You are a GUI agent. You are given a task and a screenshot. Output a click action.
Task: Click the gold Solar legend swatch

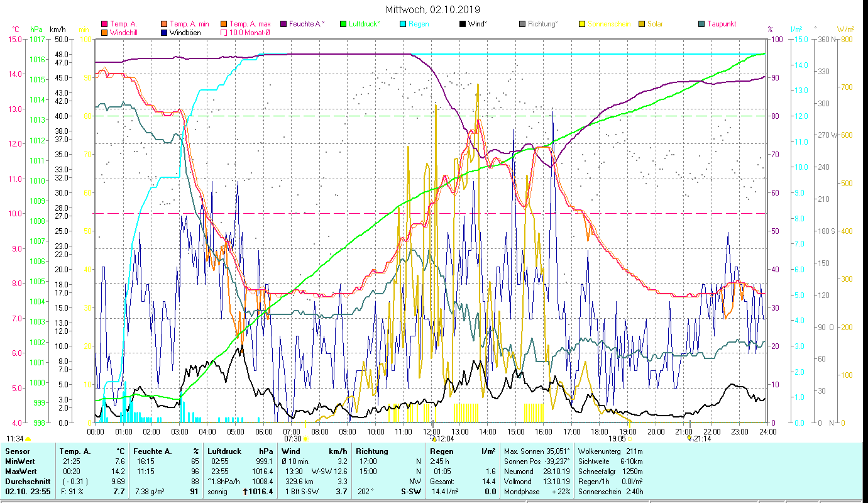tap(642, 24)
